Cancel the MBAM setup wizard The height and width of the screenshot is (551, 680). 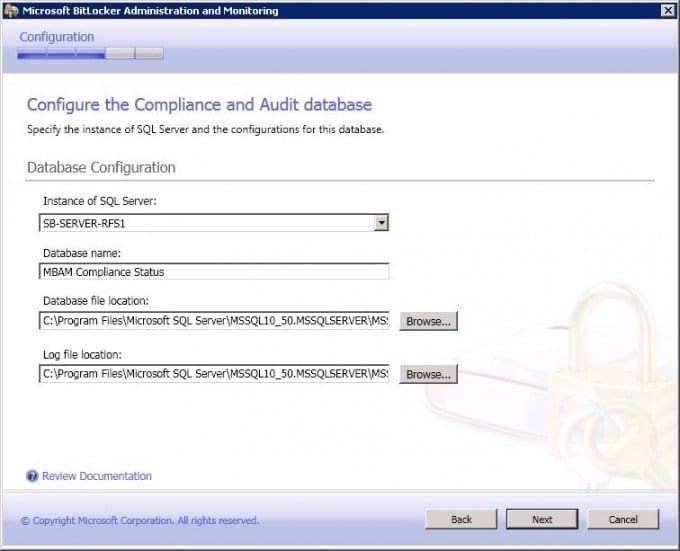click(623, 519)
